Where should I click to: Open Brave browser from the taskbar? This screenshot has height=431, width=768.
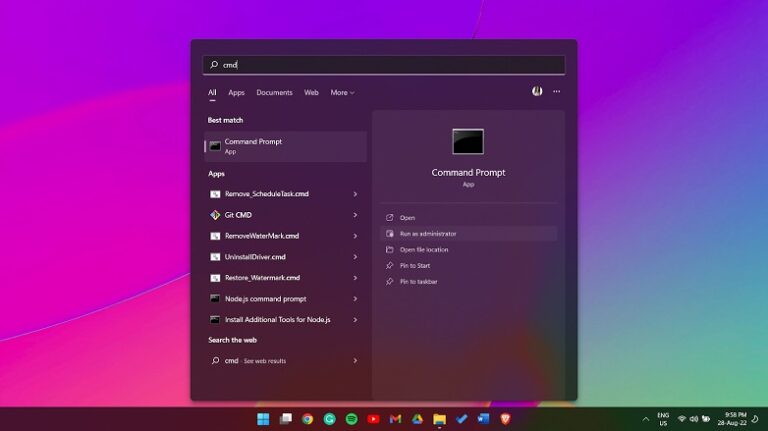tap(505, 419)
